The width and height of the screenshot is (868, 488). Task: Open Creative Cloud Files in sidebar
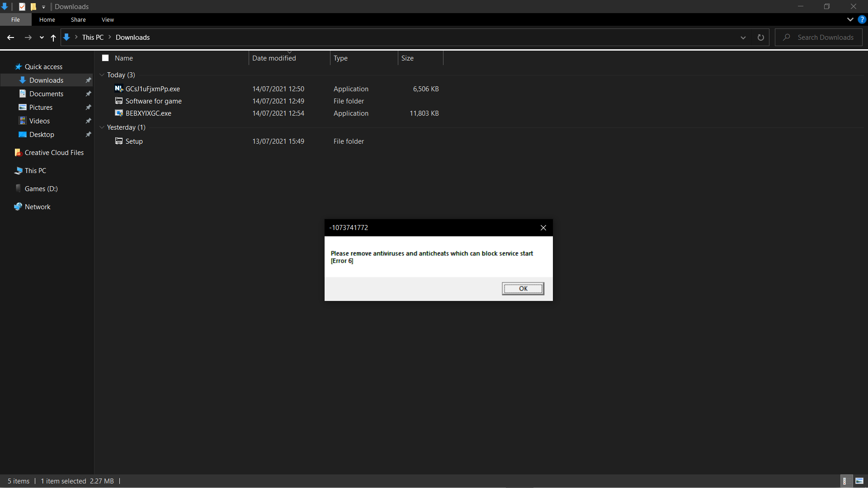54,153
